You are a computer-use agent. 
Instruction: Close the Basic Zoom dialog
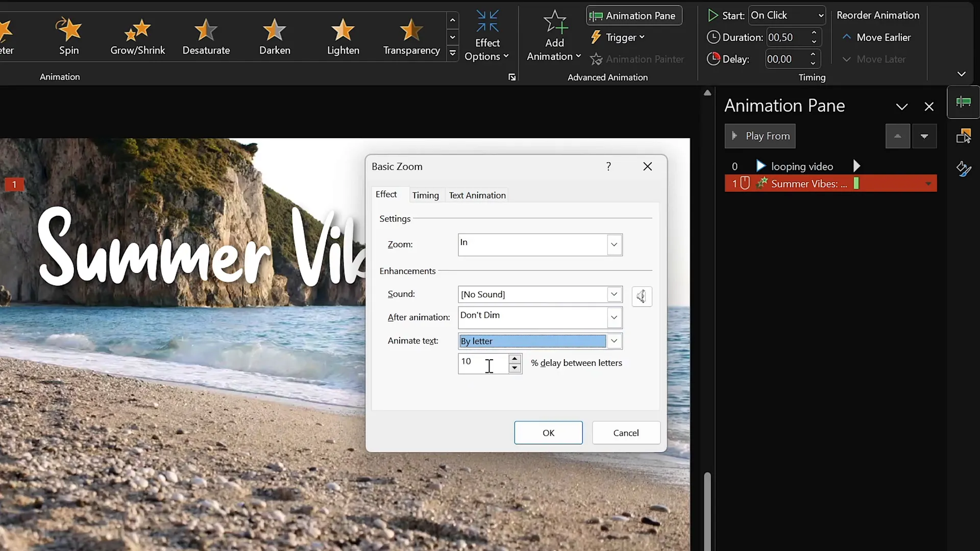coord(647,166)
